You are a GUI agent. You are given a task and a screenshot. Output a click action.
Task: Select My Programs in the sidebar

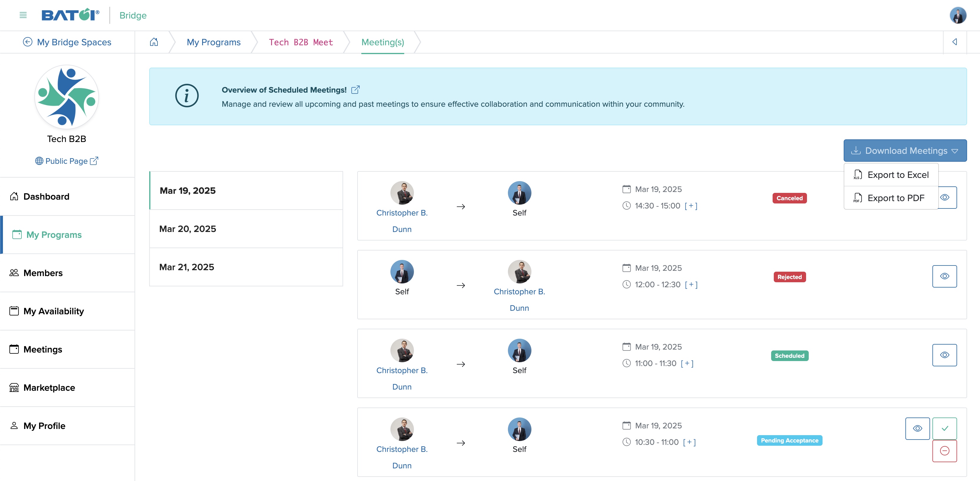click(x=67, y=235)
